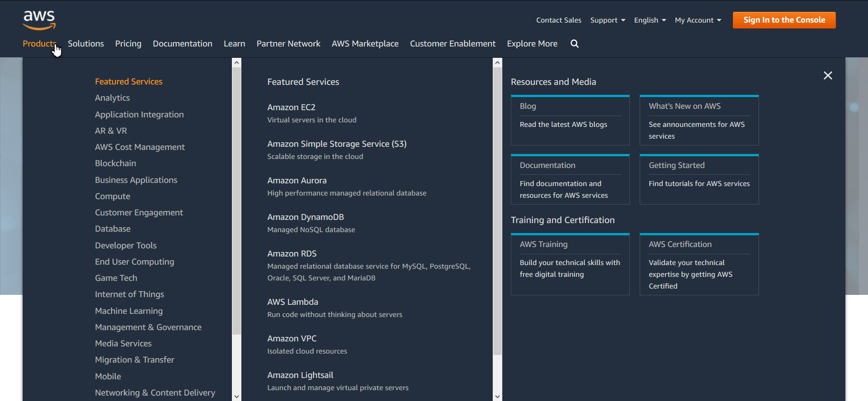Open Amazon Aurora service link
This screenshot has width=868, height=401.
coord(297,180)
